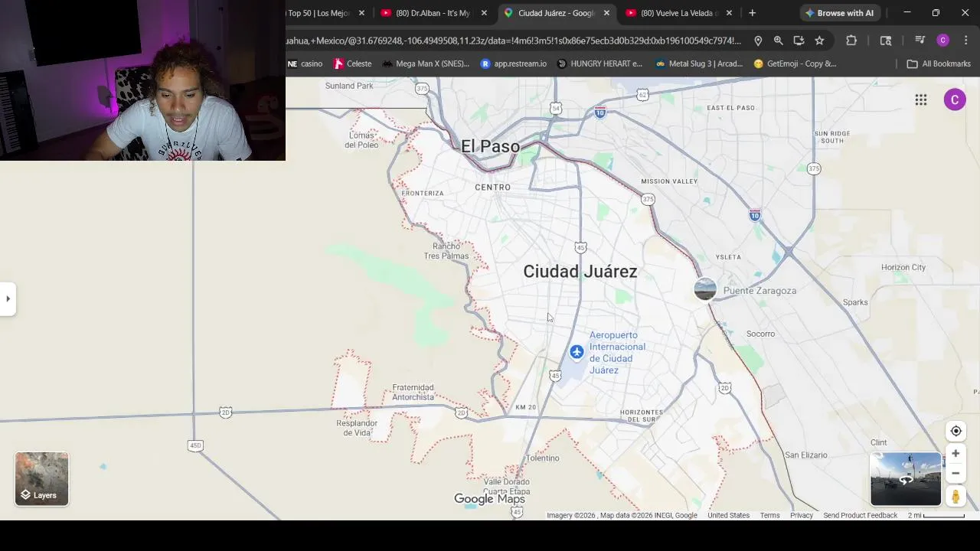Close the Ciudad Juárez Google Maps tab
This screenshot has height=551, width=980.
606,13
